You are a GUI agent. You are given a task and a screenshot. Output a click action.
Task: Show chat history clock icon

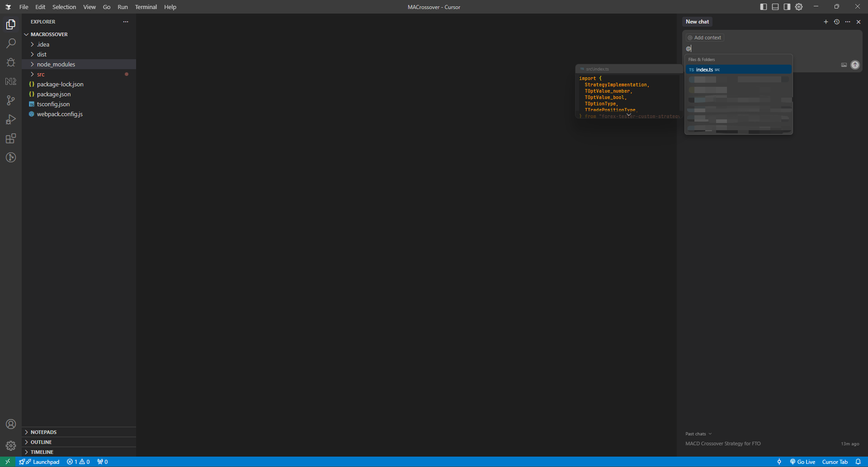836,22
